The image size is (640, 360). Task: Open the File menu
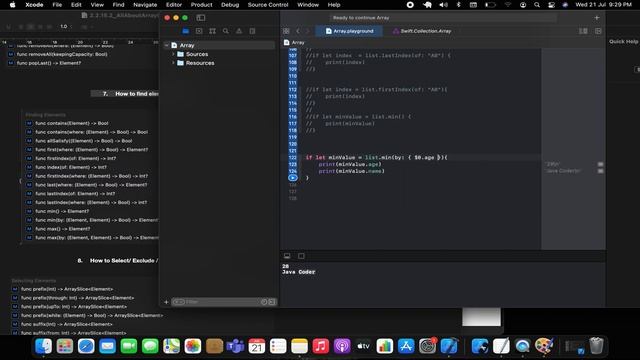point(57,5)
